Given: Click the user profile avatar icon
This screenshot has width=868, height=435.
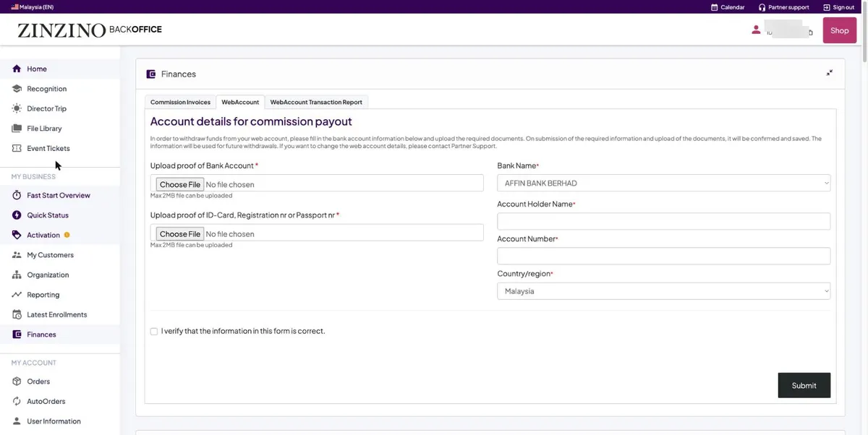Looking at the screenshot, I should [756, 30].
